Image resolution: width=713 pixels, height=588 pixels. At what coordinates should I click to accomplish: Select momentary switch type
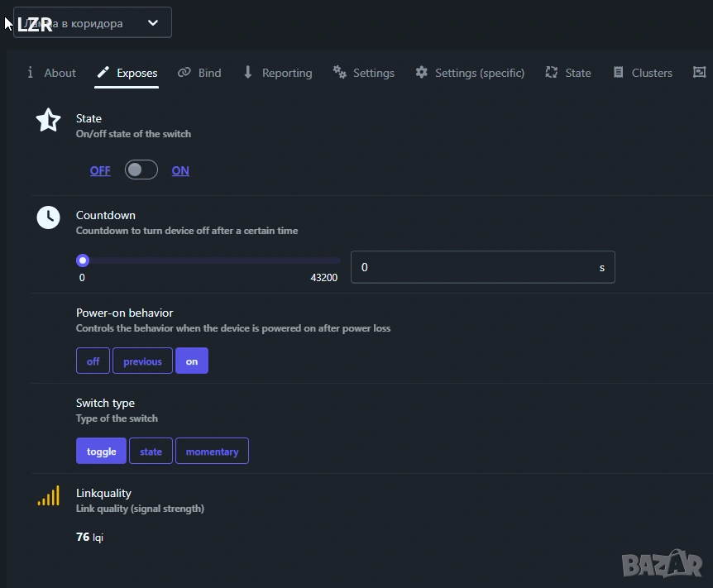point(212,452)
